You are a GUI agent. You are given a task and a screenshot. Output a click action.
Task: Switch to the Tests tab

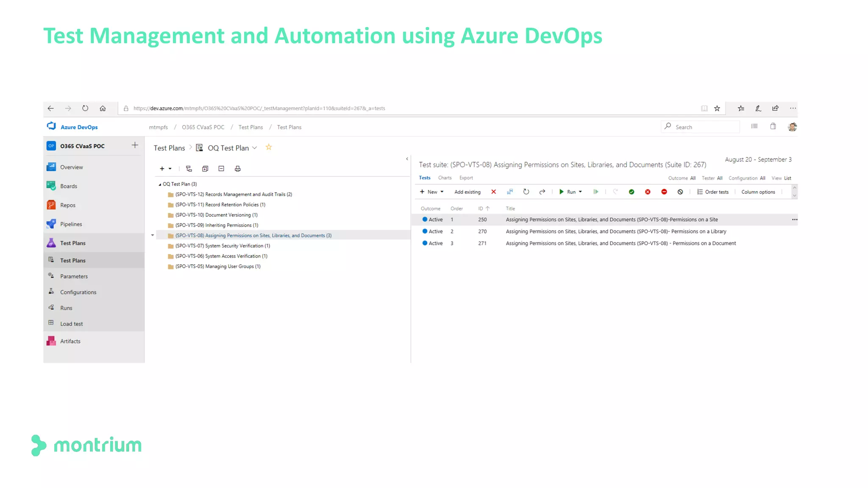point(425,178)
